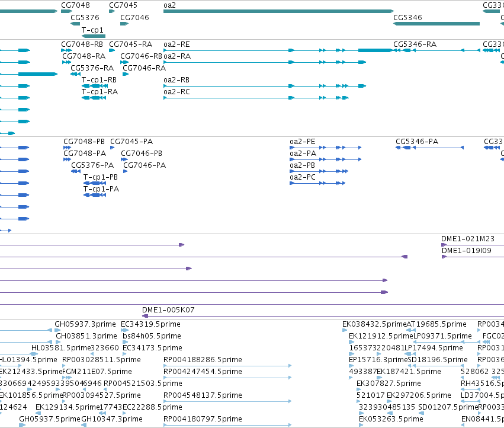Open the GH10347.3prime EST label
The image size is (504, 428).
point(112,419)
